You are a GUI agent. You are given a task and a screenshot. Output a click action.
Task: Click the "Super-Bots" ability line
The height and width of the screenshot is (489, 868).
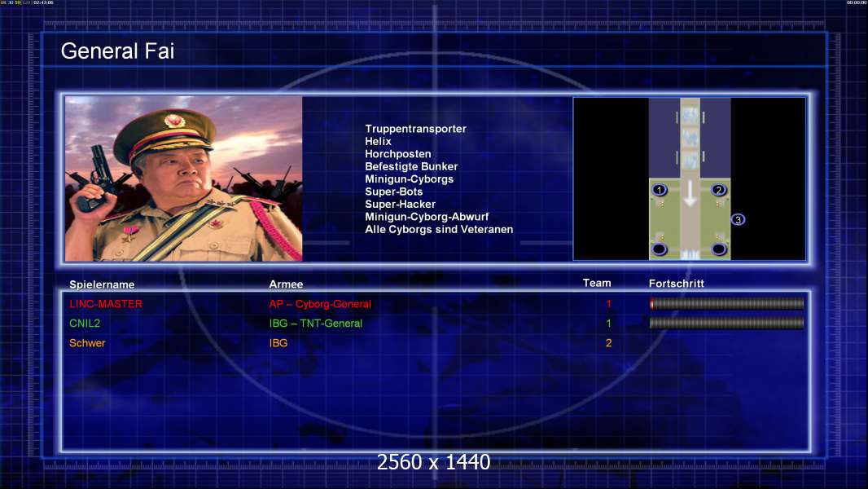393,192
